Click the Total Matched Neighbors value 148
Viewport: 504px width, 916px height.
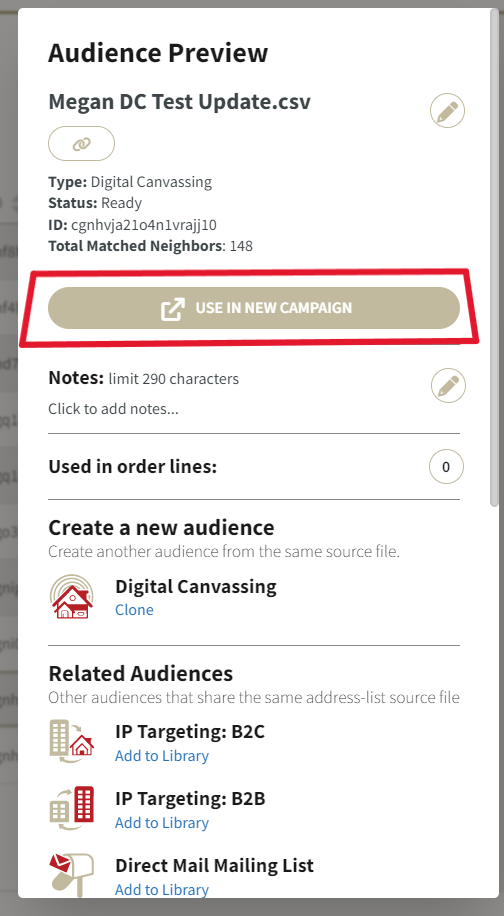241,246
